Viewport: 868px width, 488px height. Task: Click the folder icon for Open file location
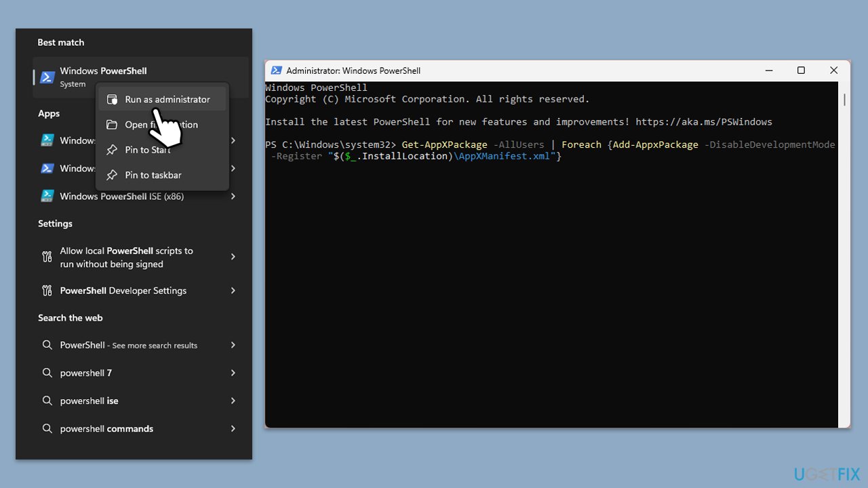coord(112,125)
